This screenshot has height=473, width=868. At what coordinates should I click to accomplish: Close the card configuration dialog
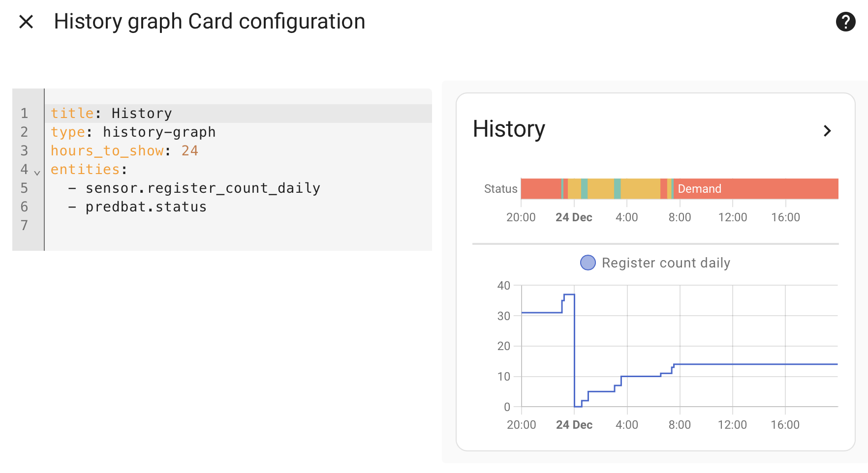[x=26, y=22]
